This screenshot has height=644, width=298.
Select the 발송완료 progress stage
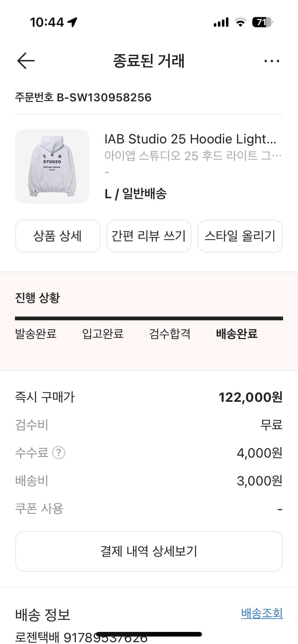pos(36,334)
